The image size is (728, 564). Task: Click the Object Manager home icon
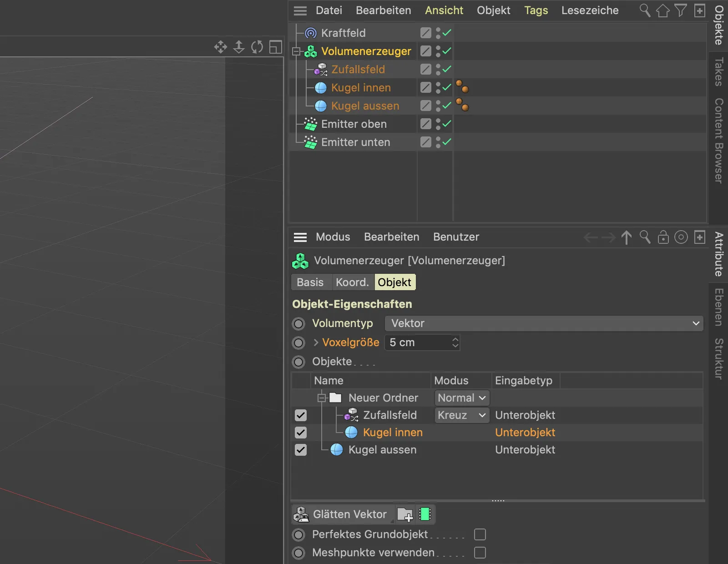tap(663, 10)
